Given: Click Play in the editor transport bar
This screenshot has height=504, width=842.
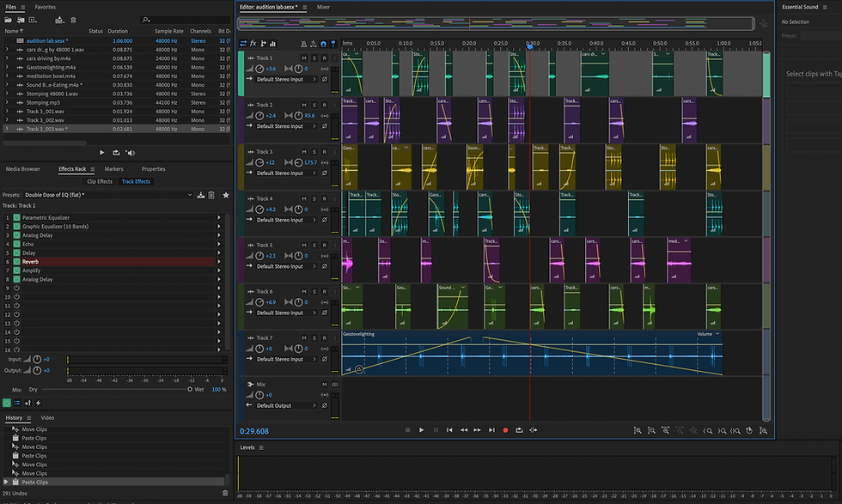Looking at the screenshot, I should (x=421, y=429).
